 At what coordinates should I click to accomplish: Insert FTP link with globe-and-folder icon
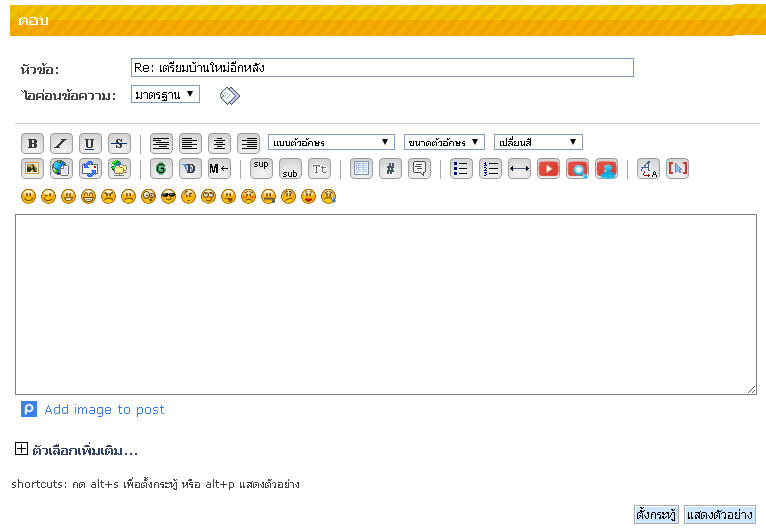point(119,169)
